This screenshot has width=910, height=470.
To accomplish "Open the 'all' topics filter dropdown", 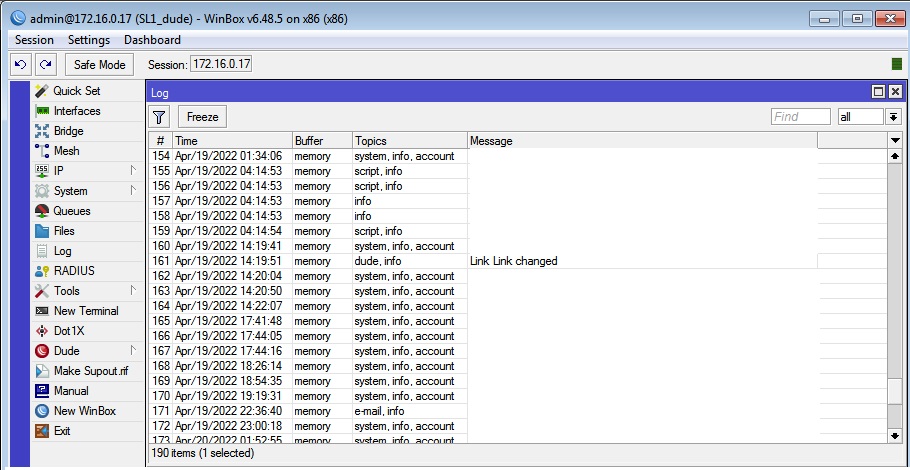I will point(893,117).
